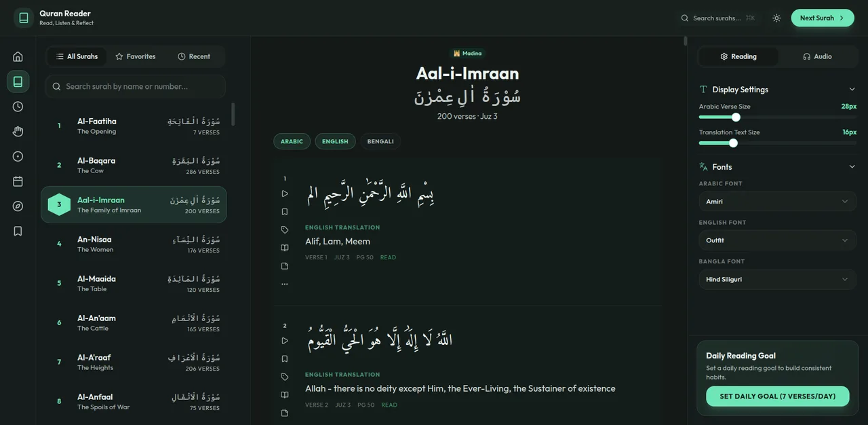Click the top Search surahs field

tap(719, 18)
